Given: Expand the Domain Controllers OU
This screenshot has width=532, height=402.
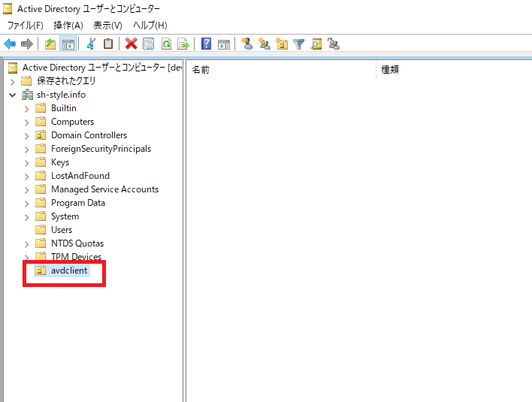Looking at the screenshot, I should coord(27,136).
